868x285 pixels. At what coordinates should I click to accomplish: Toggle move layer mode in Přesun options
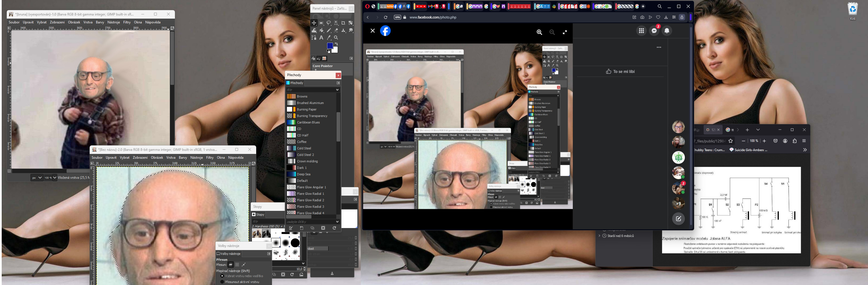231,265
